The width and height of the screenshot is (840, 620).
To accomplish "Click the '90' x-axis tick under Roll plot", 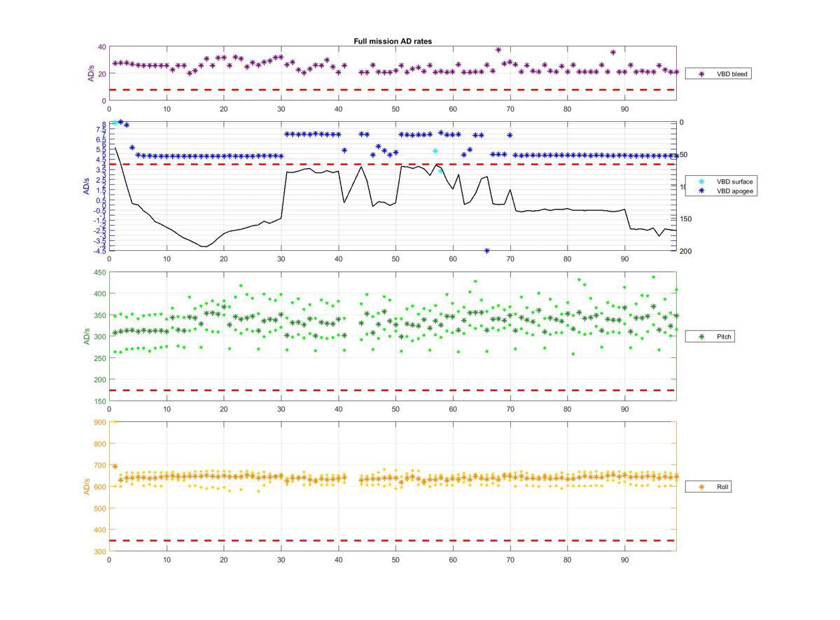I will pos(625,560).
